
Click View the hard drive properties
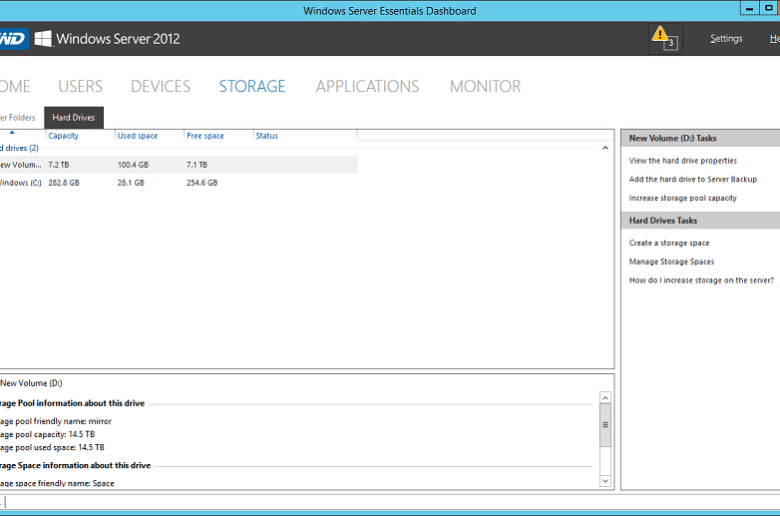[x=682, y=160]
